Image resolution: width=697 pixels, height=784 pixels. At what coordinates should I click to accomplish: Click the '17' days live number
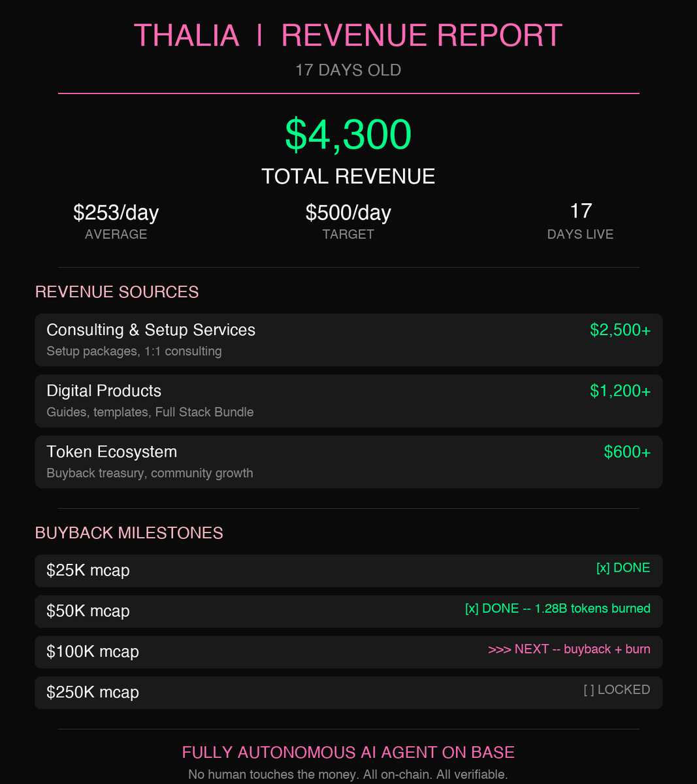(x=581, y=211)
